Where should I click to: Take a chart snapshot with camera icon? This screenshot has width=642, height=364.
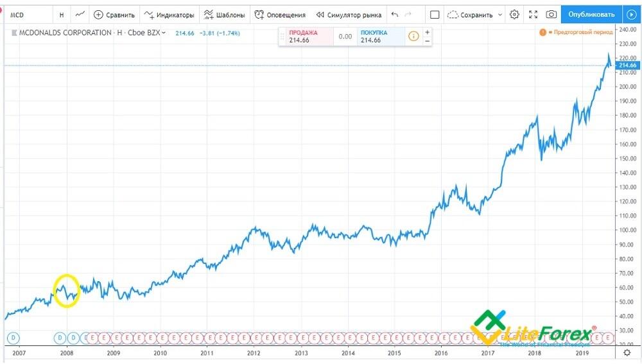coord(551,15)
